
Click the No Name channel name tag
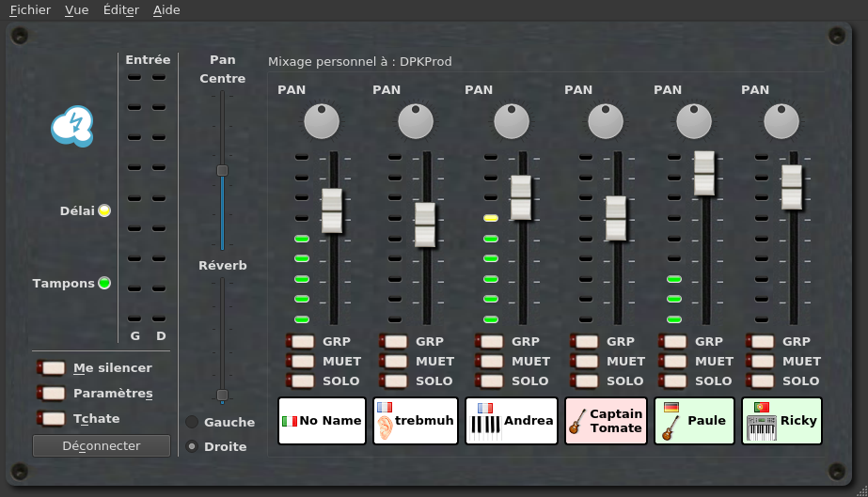pos(322,421)
